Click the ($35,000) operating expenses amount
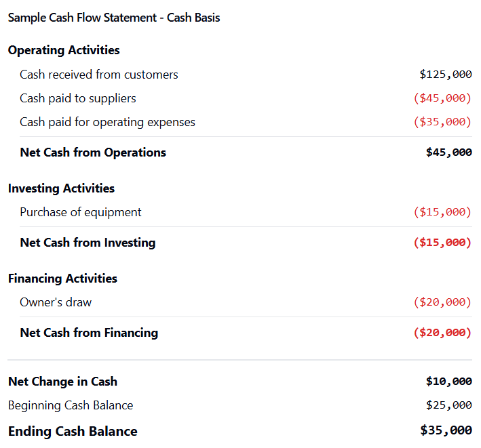The width and height of the screenshot is (481, 448). coord(442,122)
